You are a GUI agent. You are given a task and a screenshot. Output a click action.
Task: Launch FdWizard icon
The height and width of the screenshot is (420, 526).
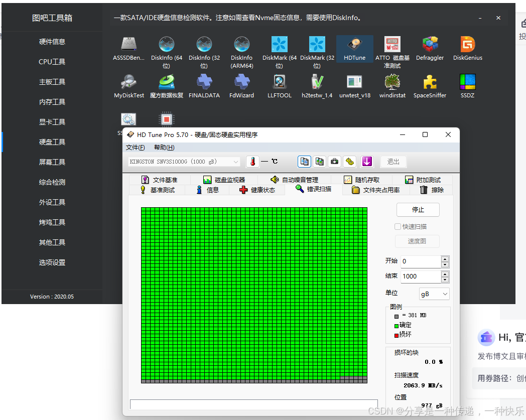point(241,82)
